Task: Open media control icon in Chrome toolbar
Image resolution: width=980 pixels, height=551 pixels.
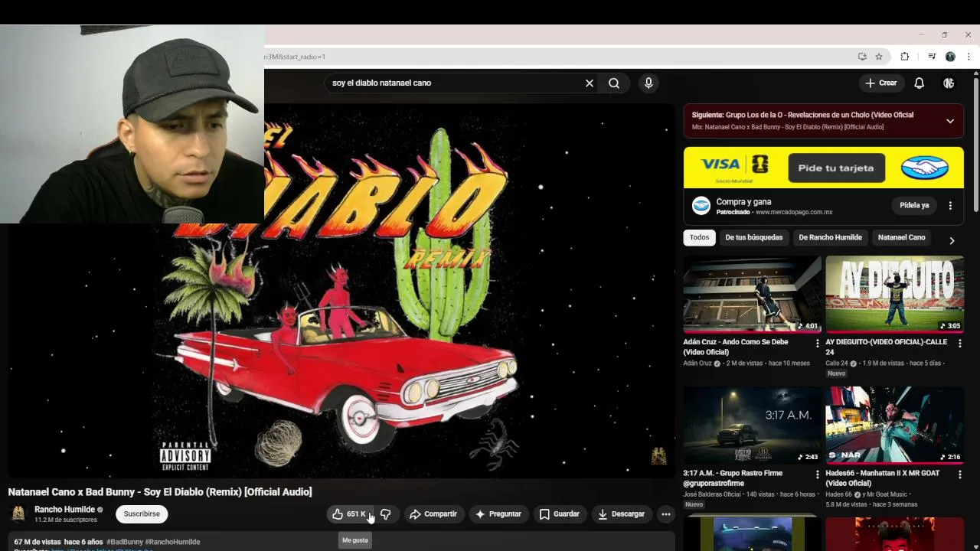Action: click(932, 57)
